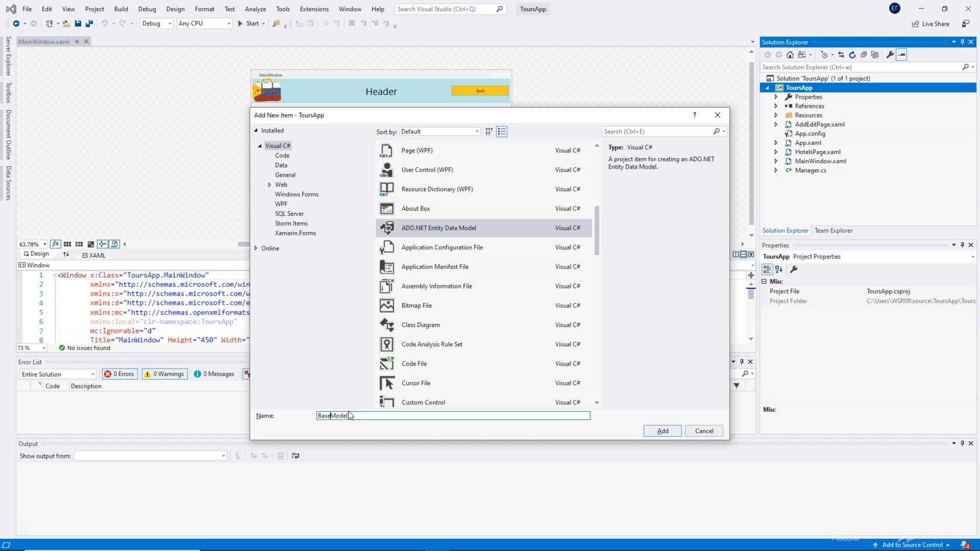Toggle the 0 Warnings filter
Screen dimensions: 980x551
(x=164, y=374)
